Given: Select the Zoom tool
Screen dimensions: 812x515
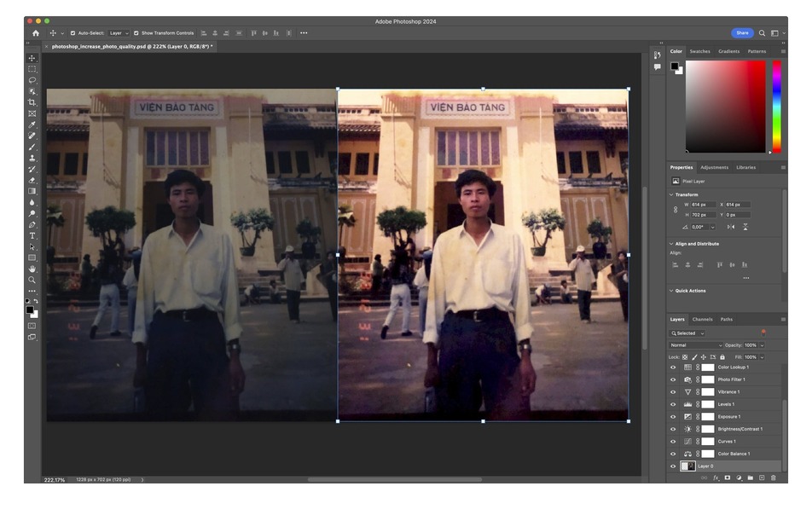Looking at the screenshot, I should pos(32,280).
